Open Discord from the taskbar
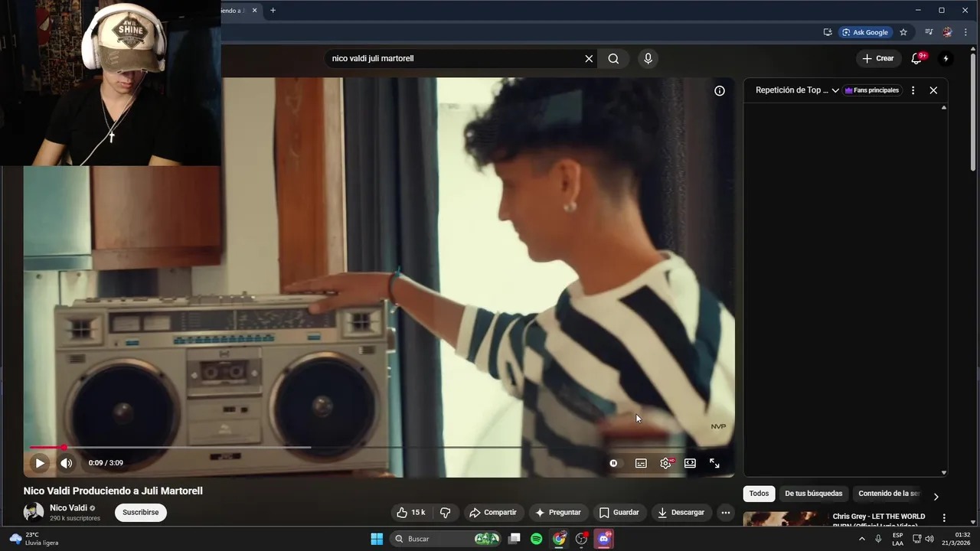This screenshot has width=980, height=551. coord(604,539)
